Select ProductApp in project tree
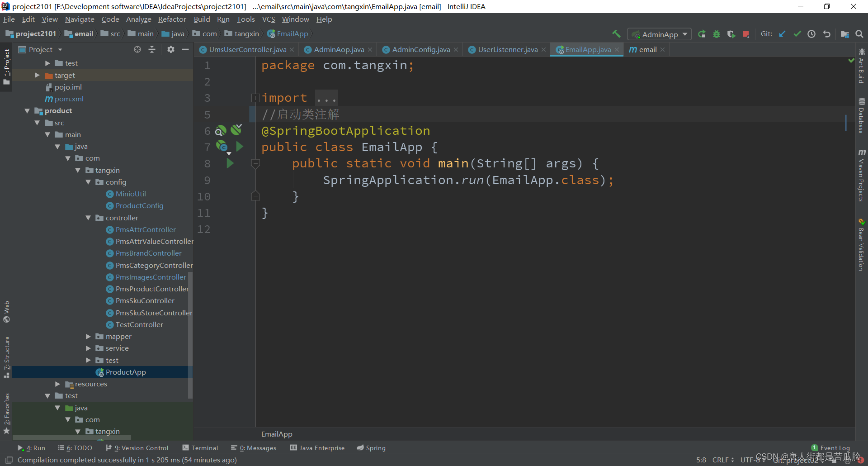The image size is (868, 466). [x=102, y=372]
